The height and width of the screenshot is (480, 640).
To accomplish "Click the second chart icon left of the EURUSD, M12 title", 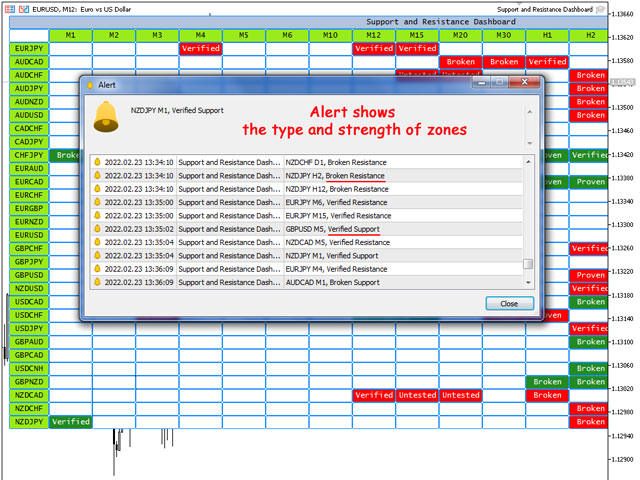I will pos(24,9).
